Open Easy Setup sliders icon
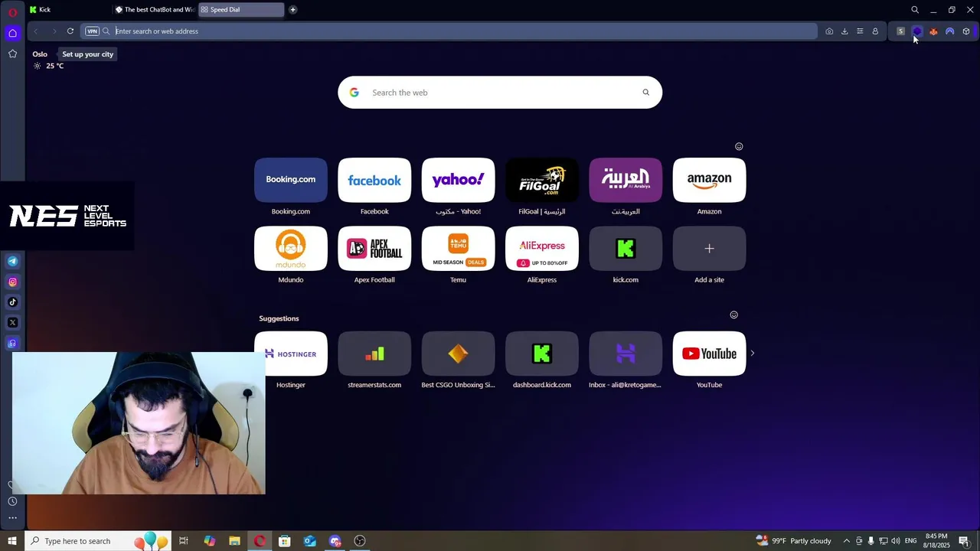The height and width of the screenshot is (551, 980). point(860,31)
